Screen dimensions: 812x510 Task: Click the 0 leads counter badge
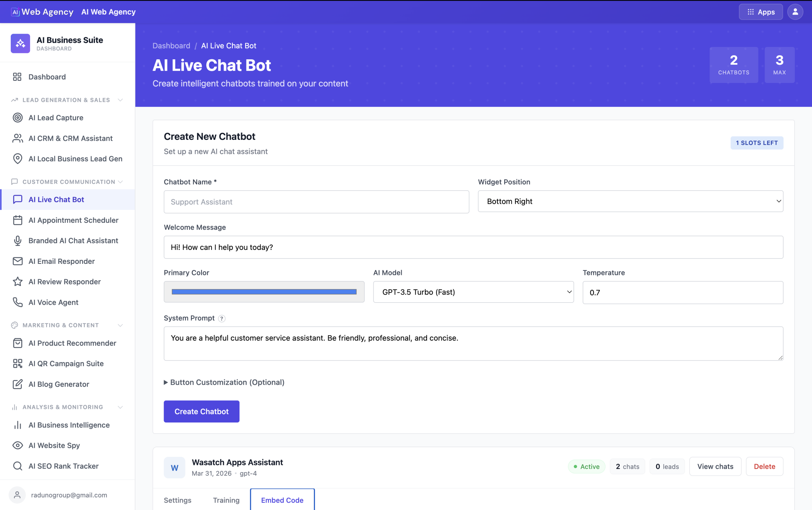click(x=667, y=467)
